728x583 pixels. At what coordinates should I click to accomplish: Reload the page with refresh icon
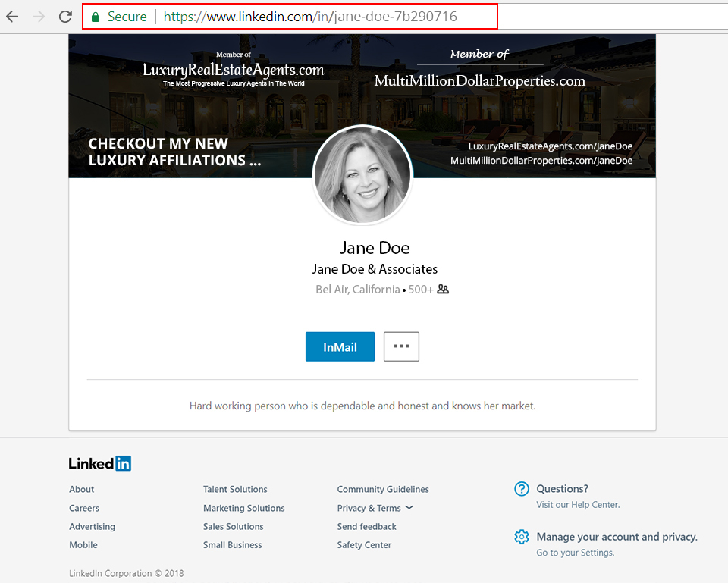click(x=65, y=17)
